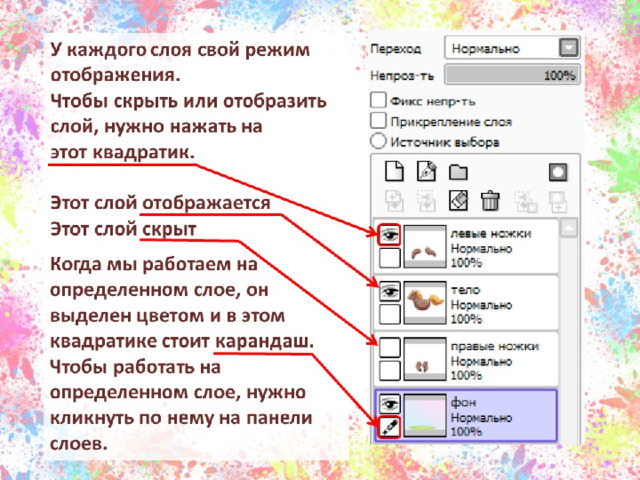Hide the левые ножки layer via eye
Viewport: 640px width, 480px height.
[389, 235]
